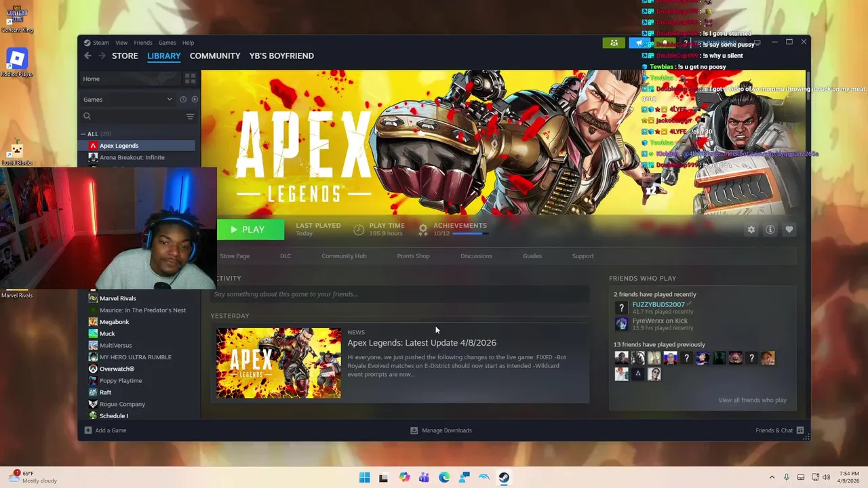Click the Steam icon in the taskbar

pos(504,477)
